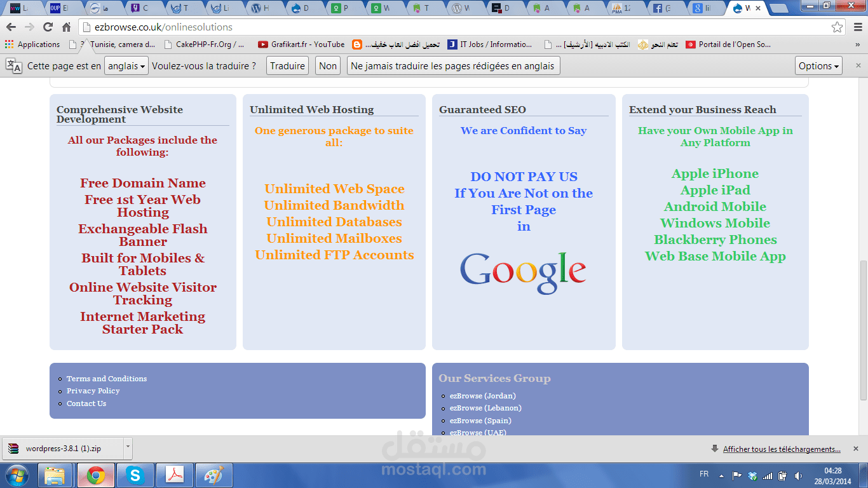Click the network signal icon in tray
The height and width of the screenshot is (488, 868).
click(x=768, y=475)
